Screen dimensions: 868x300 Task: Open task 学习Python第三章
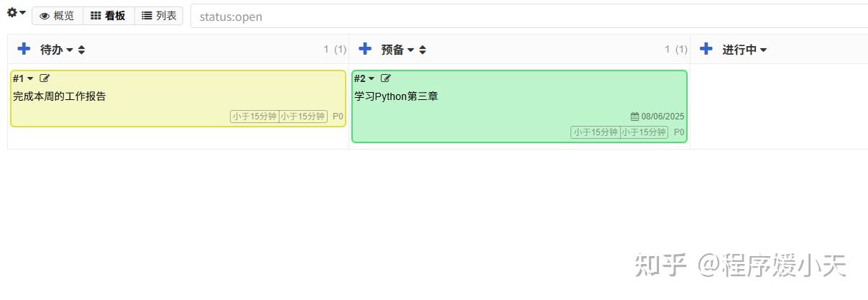[x=396, y=96]
